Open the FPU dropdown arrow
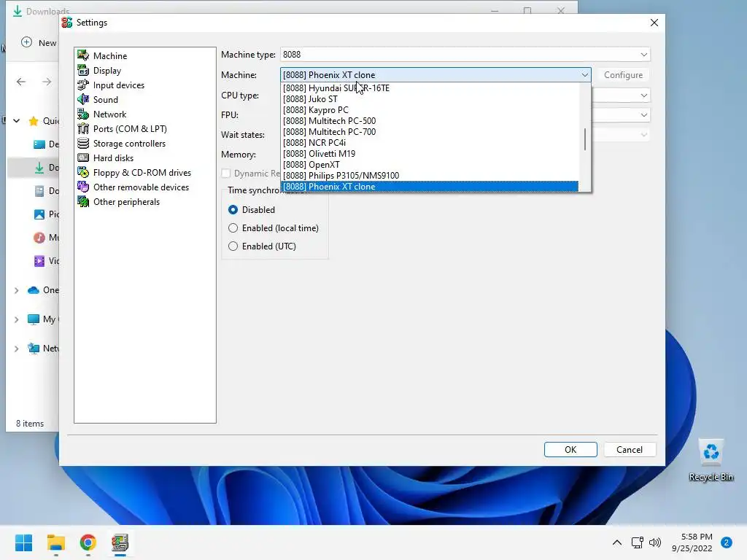The height and width of the screenshot is (560, 747). coord(643,114)
